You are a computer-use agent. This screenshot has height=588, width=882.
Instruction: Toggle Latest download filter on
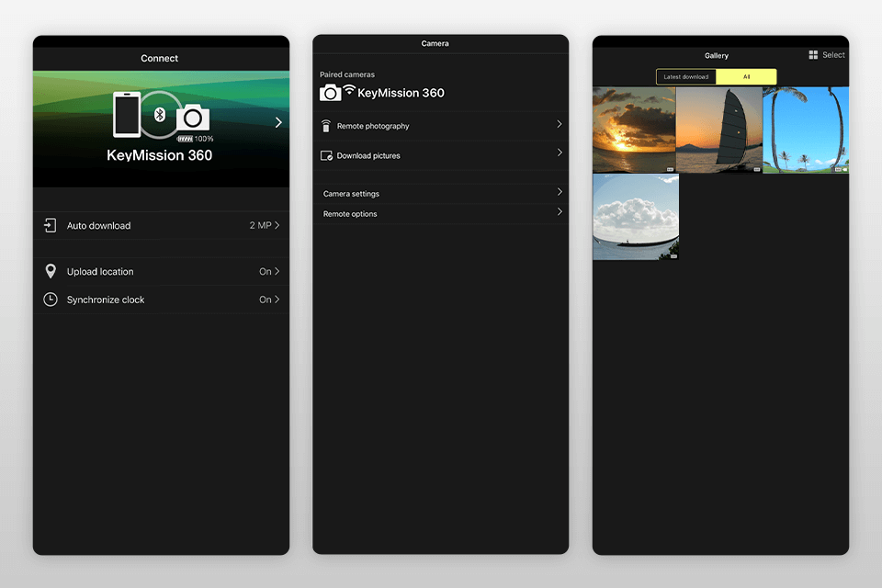click(685, 76)
